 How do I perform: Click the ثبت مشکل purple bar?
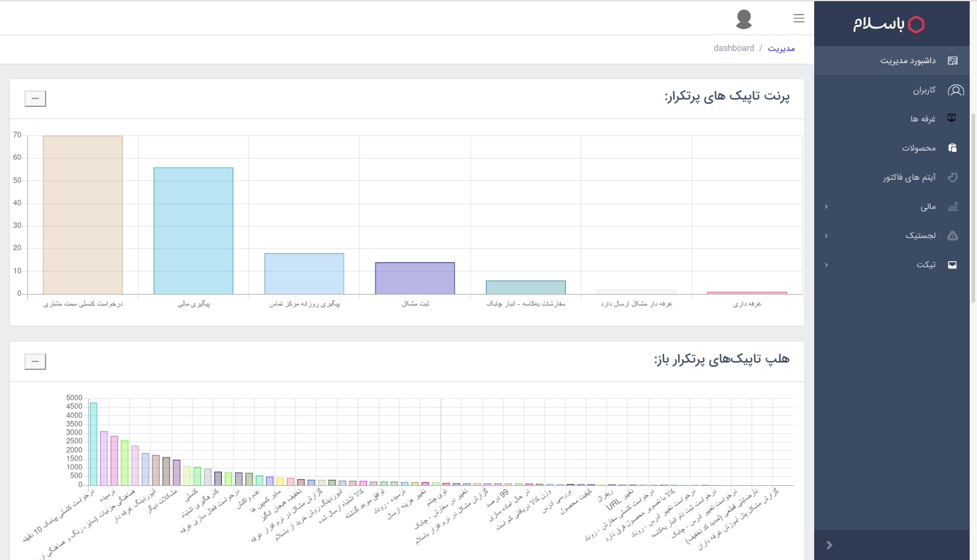click(415, 278)
